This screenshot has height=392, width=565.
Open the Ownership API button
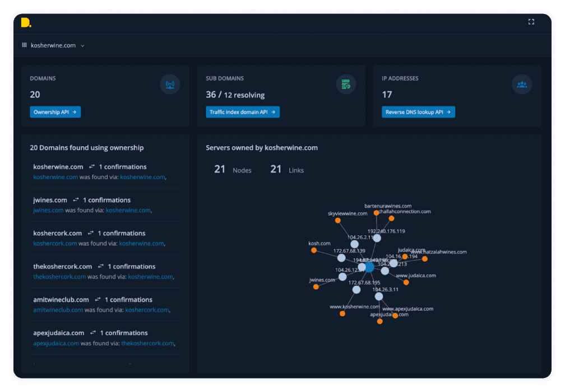[x=55, y=112]
